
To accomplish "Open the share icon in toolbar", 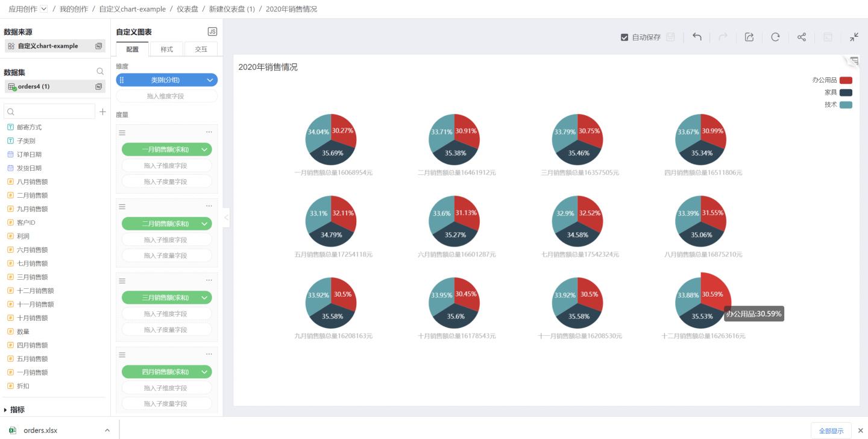I will pyautogui.click(x=802, y=37).
